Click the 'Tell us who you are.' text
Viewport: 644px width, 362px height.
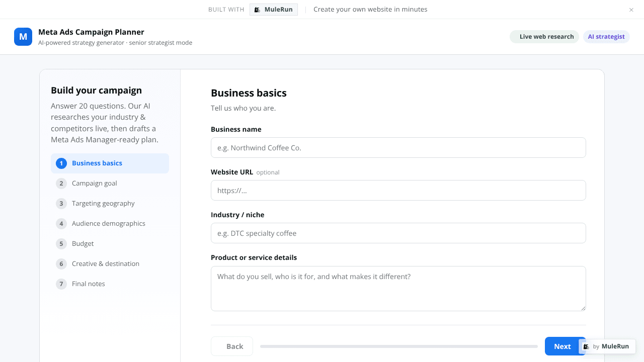pos(243,108)
